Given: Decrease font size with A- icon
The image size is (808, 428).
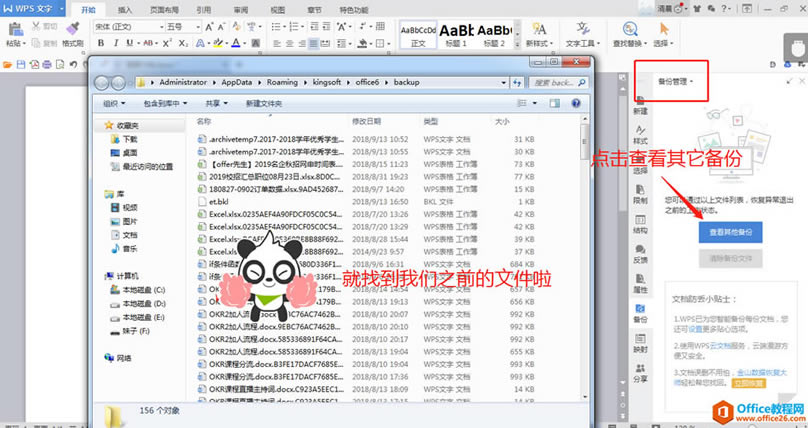Looking at the screenshot, I should click(222, 27).
